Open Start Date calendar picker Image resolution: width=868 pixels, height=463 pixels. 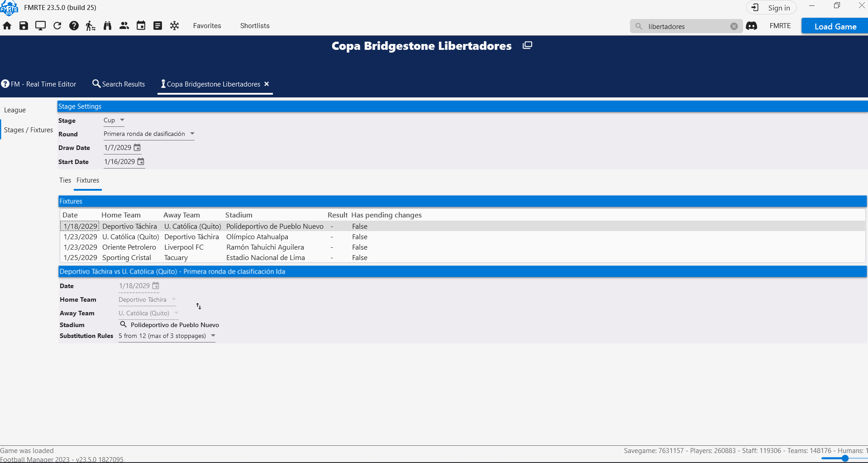click(141, 162)
